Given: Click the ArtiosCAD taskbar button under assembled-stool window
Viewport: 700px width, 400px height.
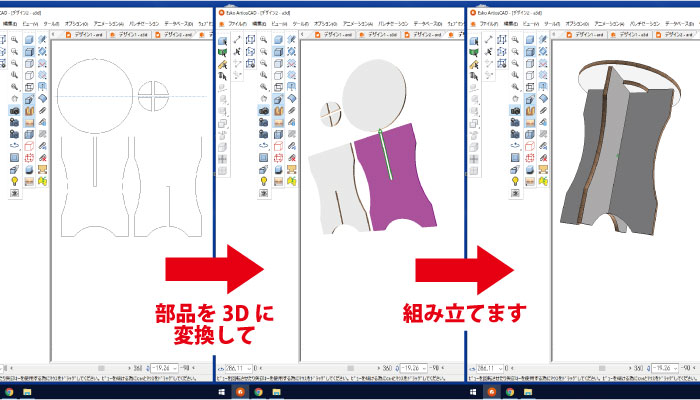Looking at the screenshot, I should [x=492, y=392].
